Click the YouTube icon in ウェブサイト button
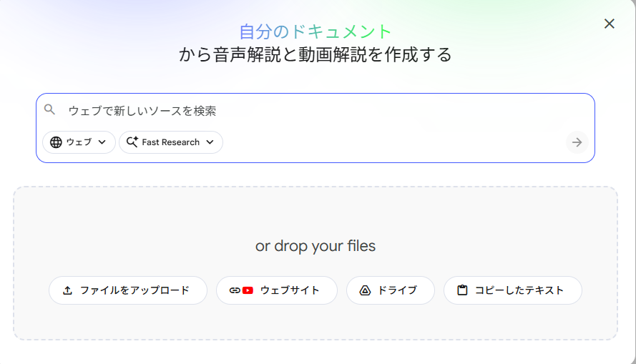 point(248,290)
